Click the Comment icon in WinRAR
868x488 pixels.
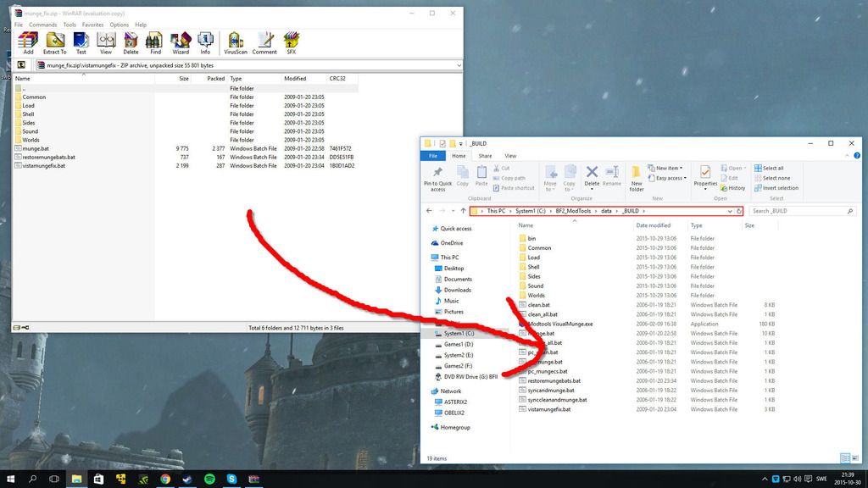pos(264,42)
